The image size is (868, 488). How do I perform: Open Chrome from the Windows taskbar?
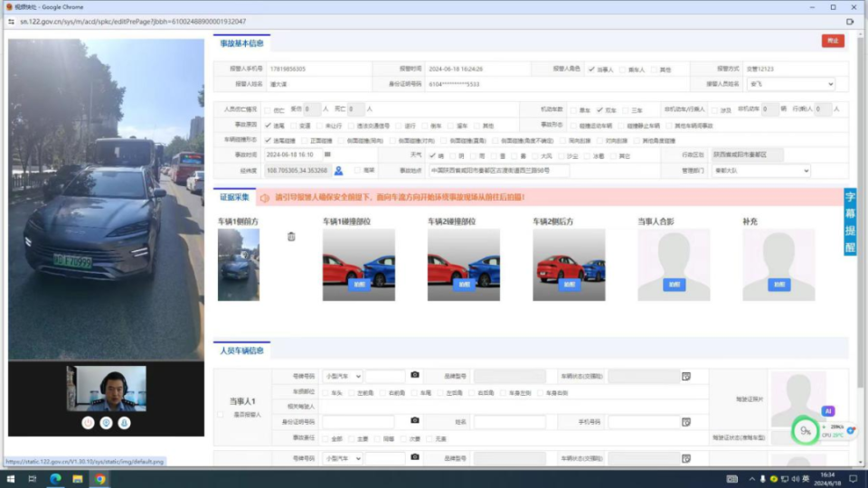[x=100, y=479]
